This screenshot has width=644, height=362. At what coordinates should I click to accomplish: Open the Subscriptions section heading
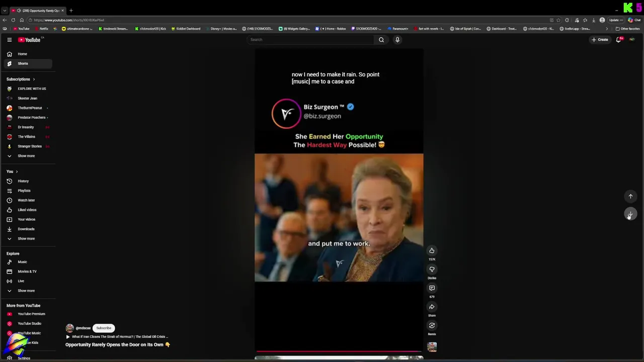[21, 79]
